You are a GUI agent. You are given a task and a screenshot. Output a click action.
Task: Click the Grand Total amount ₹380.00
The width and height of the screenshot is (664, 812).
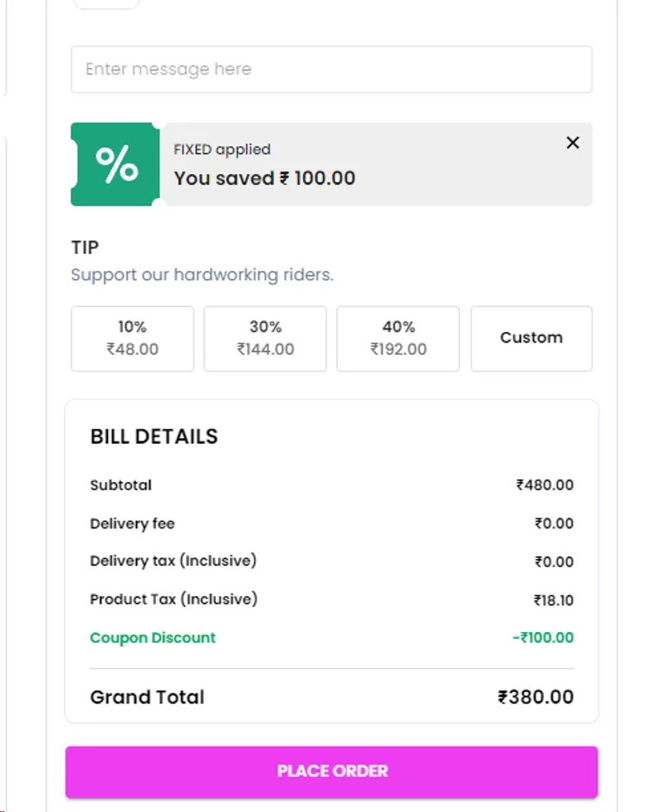point(535,697)
